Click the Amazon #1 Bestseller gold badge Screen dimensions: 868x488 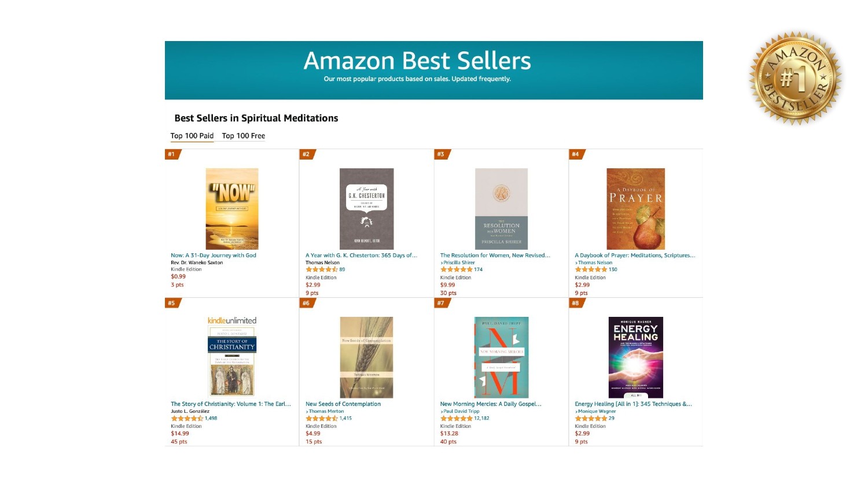(796, 77)
